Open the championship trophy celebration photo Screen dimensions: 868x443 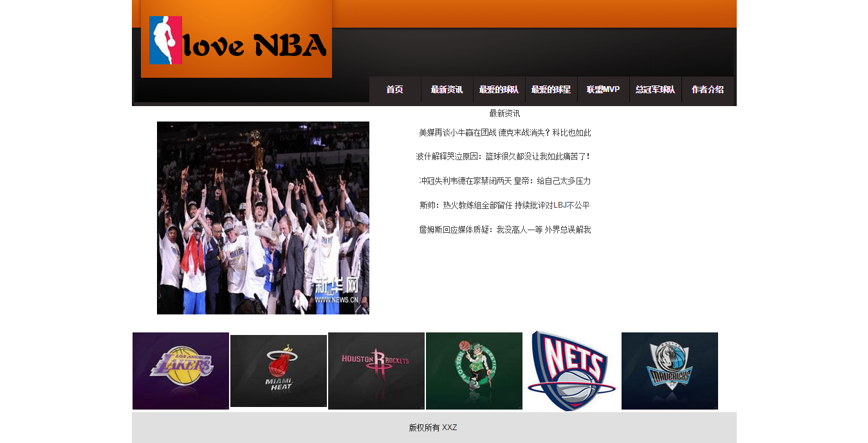pyautogui.click(x=263, y=218)
